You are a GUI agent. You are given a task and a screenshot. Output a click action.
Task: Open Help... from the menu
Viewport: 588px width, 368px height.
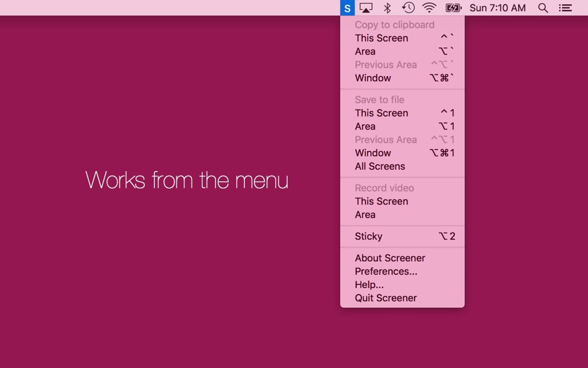pyautogui.click(x=402, y=284)
